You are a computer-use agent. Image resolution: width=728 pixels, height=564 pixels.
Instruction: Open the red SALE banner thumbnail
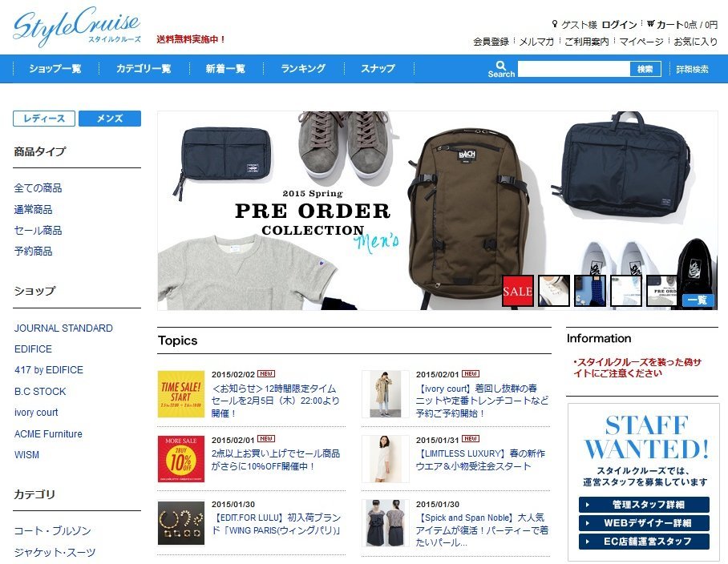click(518, 291)
